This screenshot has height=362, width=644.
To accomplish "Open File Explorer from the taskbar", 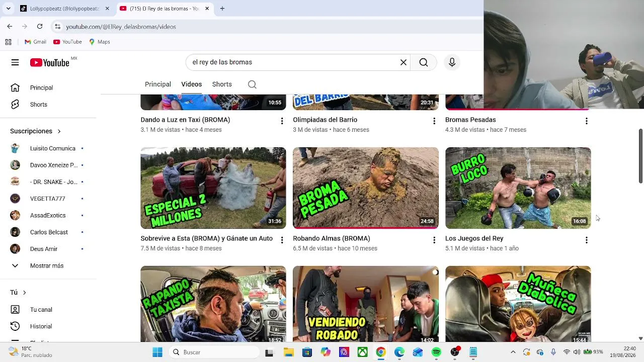I will coord(288,352).
